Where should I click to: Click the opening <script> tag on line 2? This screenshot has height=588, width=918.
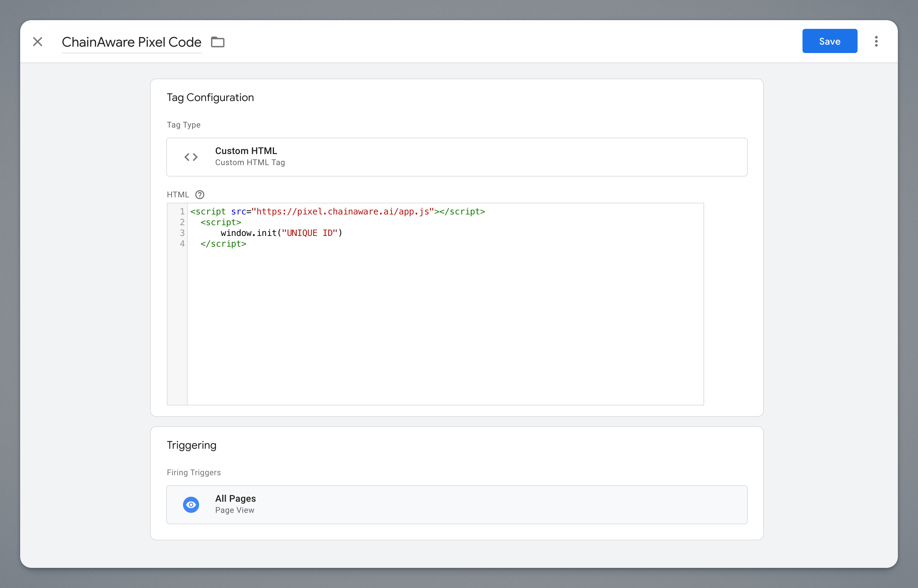coord(221,222)
